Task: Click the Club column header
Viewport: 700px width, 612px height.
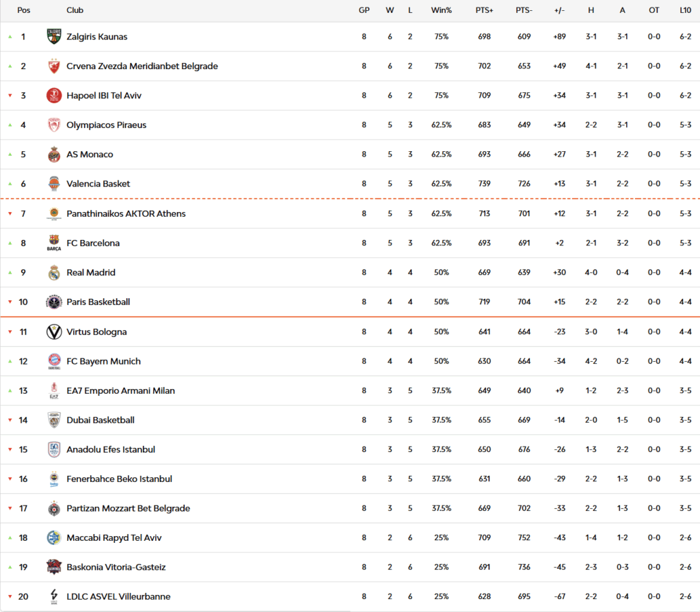Action: (75, 10)
